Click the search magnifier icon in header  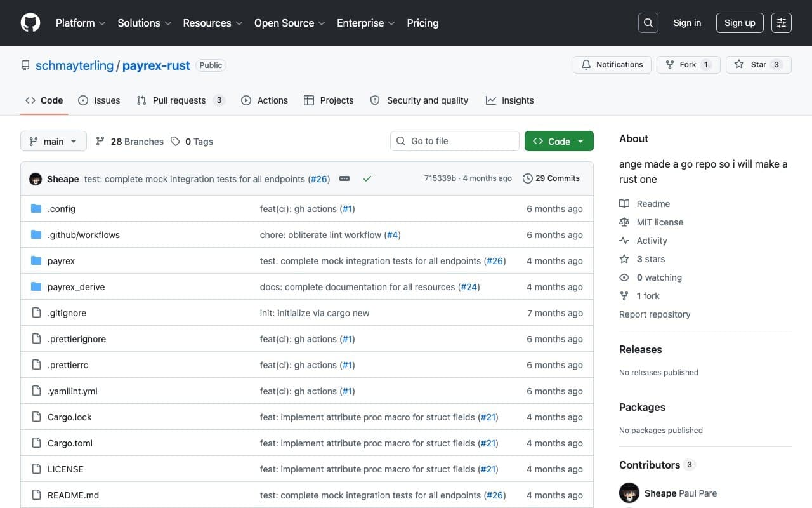648,23
